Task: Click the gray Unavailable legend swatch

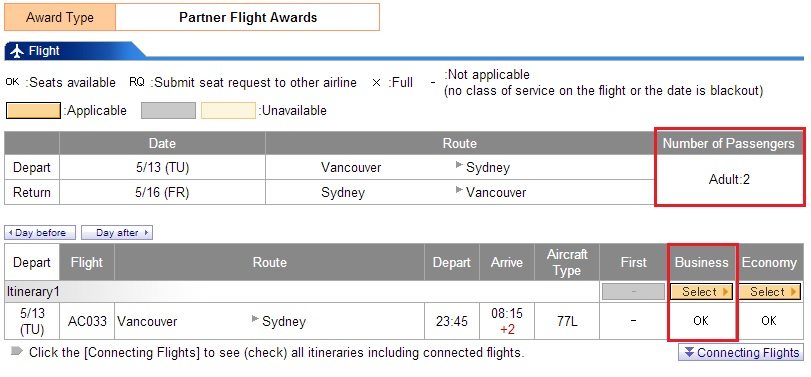Action: (169, 111)
